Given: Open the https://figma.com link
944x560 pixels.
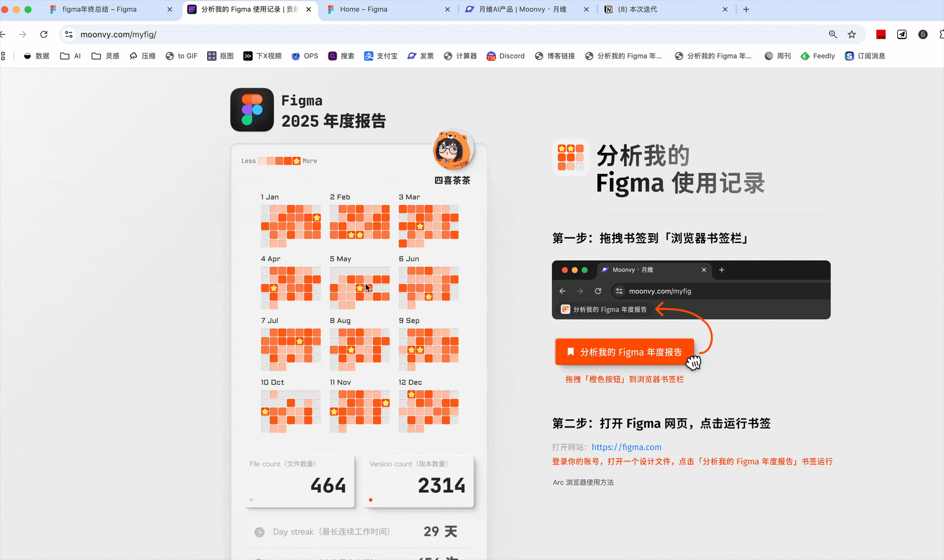Looking at the screenshot, I should click(x=626, y=447).
